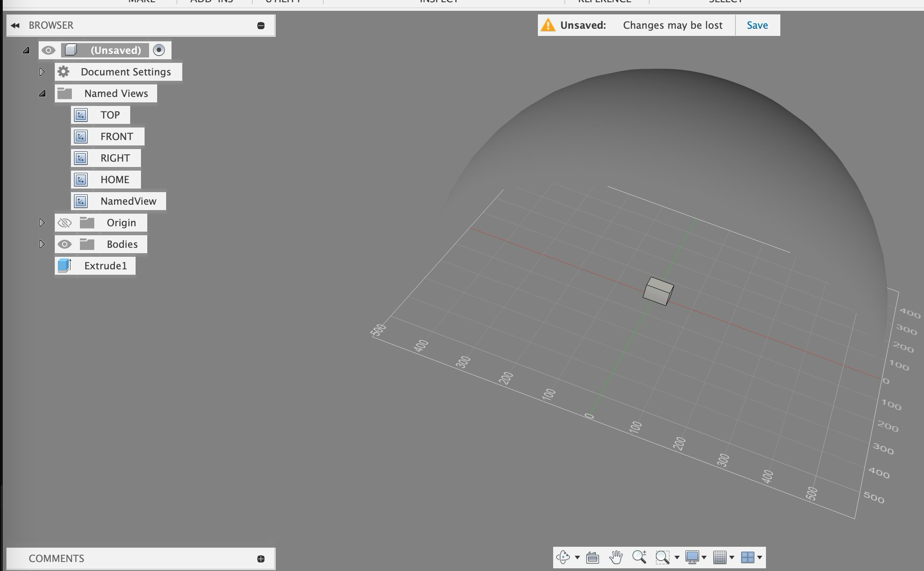Show the hidden Origin folder

(65, 223)
